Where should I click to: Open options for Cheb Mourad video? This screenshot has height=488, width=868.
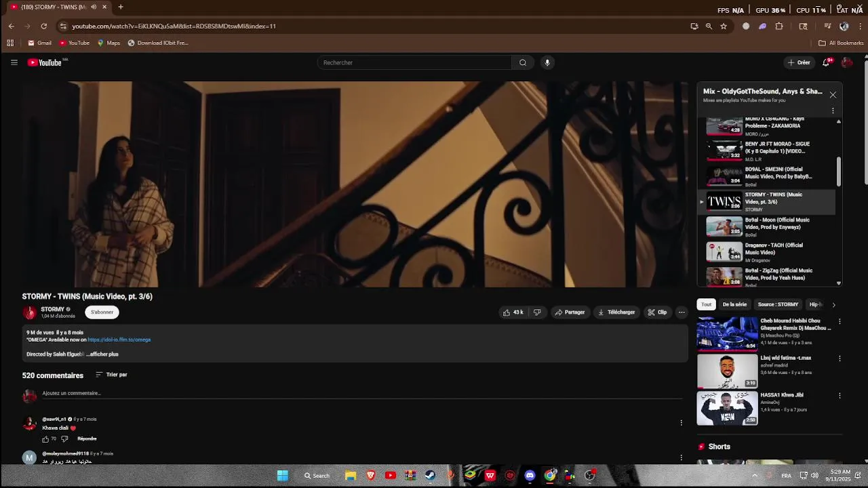point(840,321)
